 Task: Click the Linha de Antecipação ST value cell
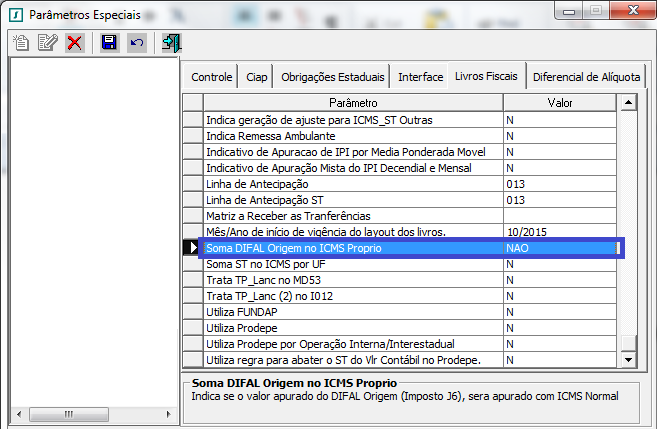click(x=560, y=200)
